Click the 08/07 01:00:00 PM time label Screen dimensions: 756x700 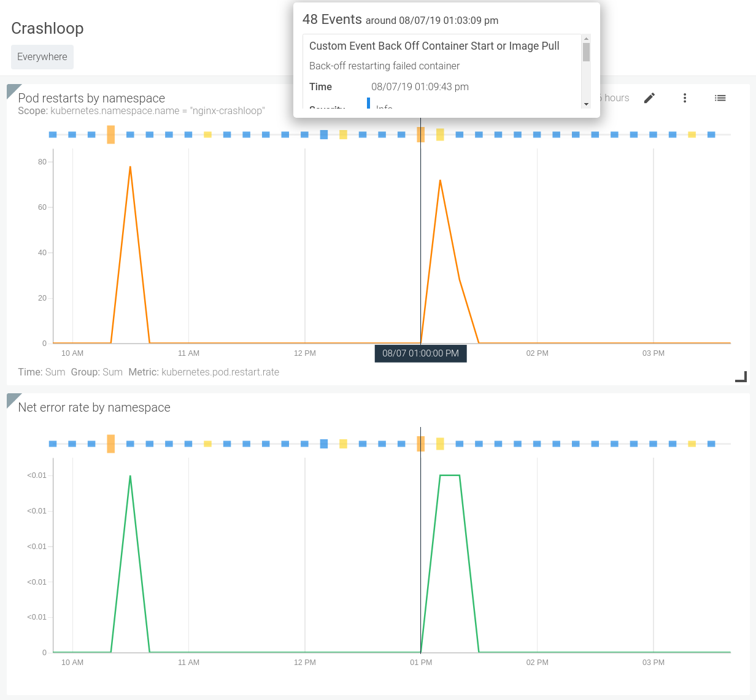[x=420, y=353]
